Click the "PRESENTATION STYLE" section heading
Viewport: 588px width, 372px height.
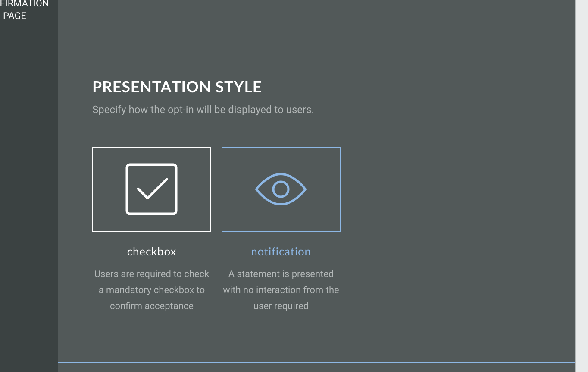coord(177,87)
